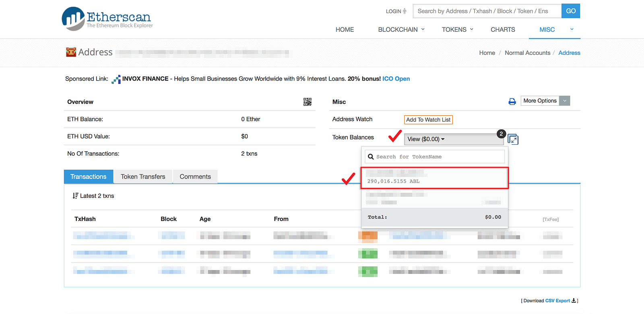This screenshot has height=314, width=644.
Task: Click the LOGIN link
Action: (393, 11)
